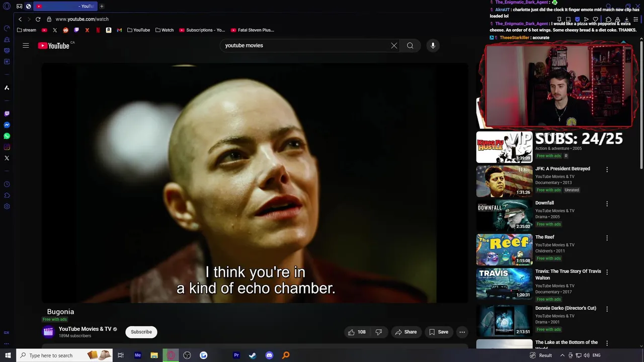This screenshot has height=362, width=644.
Task: Open Windows Start menu
Action: click(x=8, y=355)
